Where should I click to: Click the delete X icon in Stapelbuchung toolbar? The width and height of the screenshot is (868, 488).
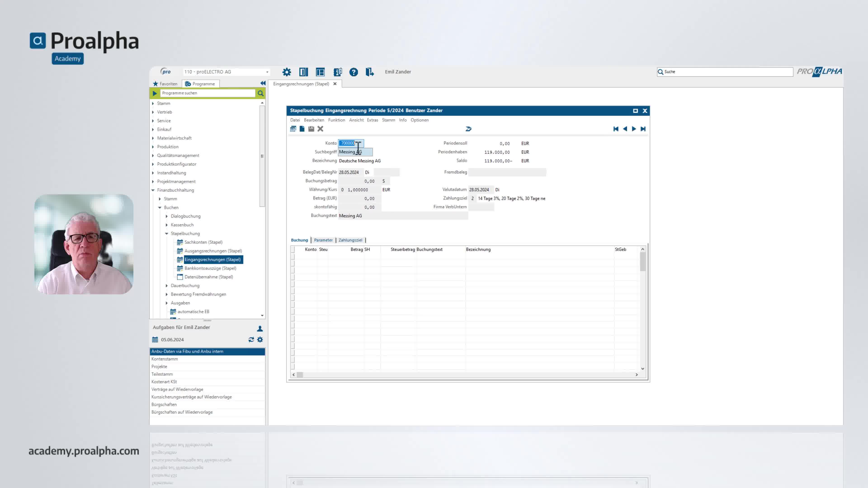(320, 129)
